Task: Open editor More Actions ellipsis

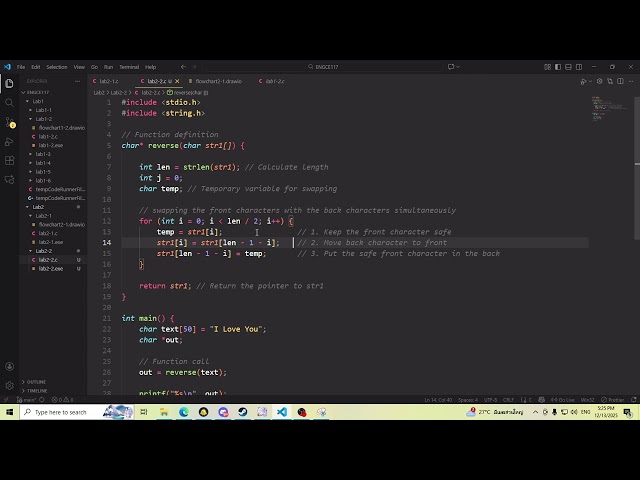Action: point(631,81)
